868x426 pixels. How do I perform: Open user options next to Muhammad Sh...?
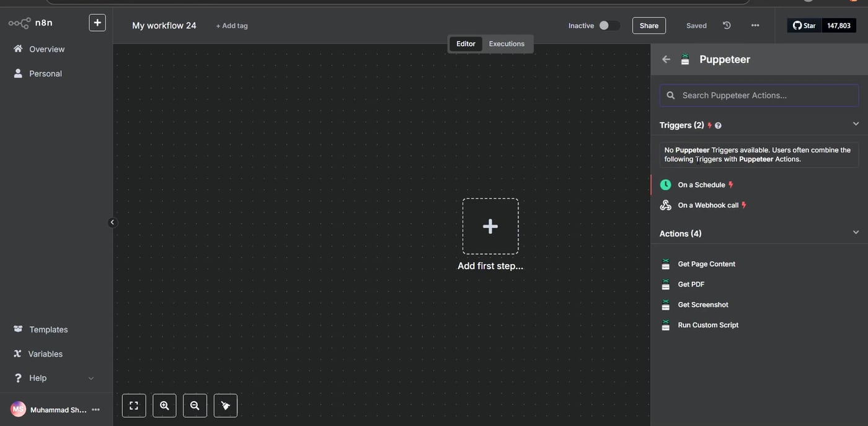(x=95, y=410)
